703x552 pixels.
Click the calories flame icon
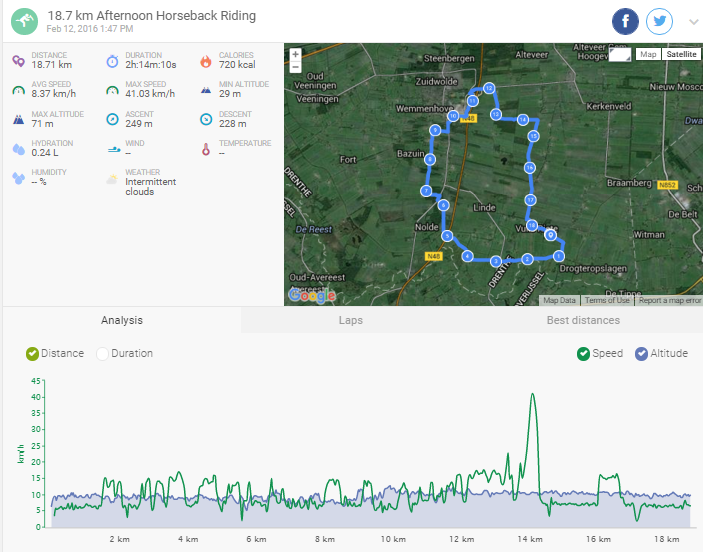(206, 61)
